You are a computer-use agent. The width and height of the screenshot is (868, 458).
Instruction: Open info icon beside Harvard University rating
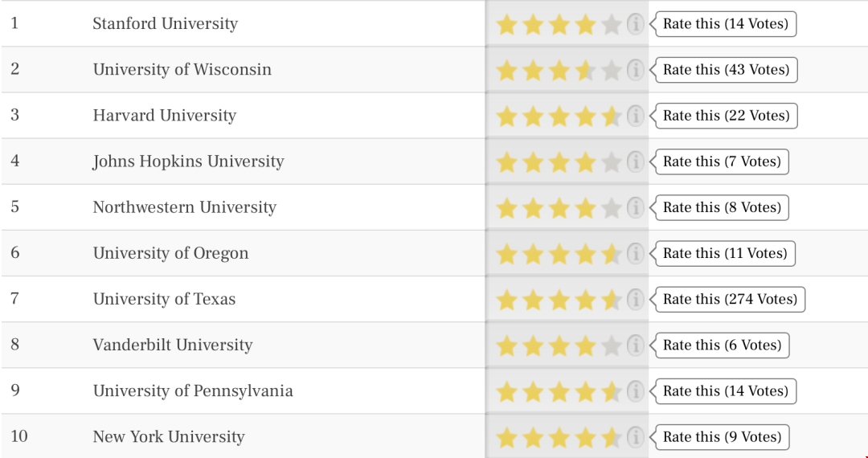tap(635, 117)
